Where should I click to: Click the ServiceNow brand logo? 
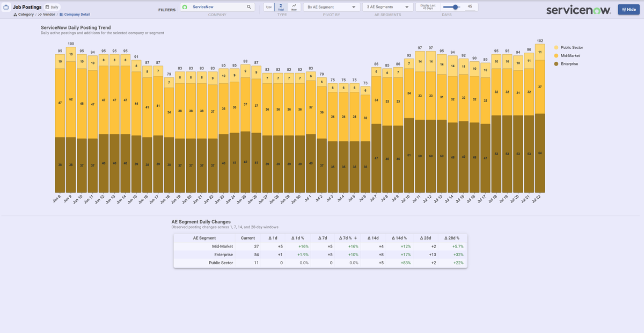click(578, 10)
